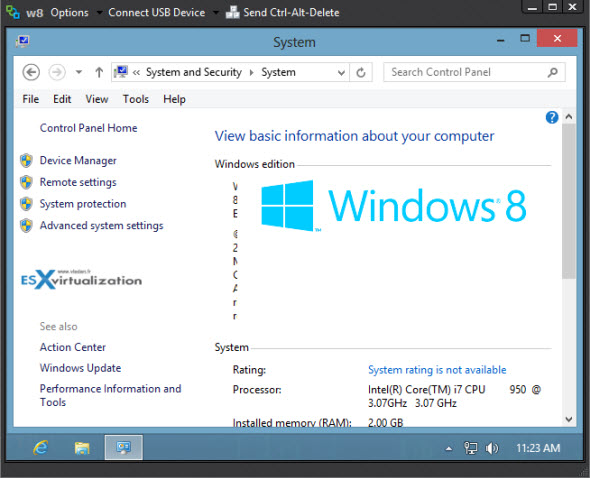Expand the breadcrumb arrow before System
This screenshot has height=478, width=590.
(251, 72)
